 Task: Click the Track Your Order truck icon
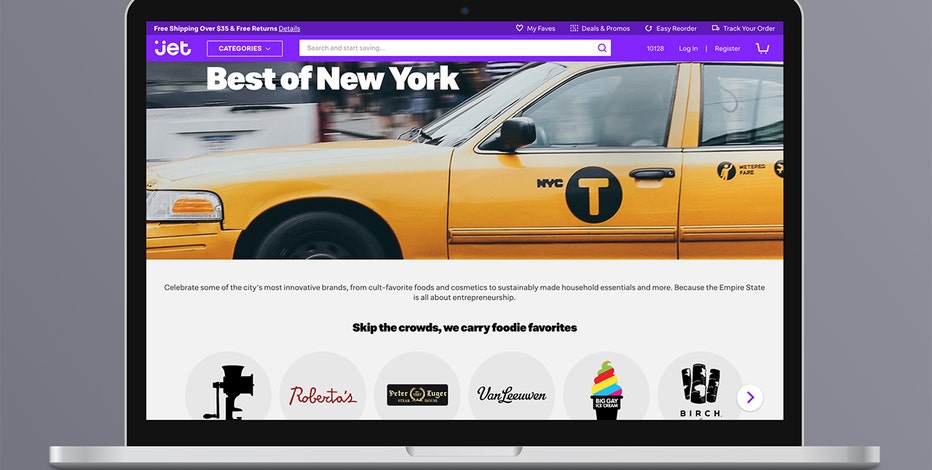[716, 28]
